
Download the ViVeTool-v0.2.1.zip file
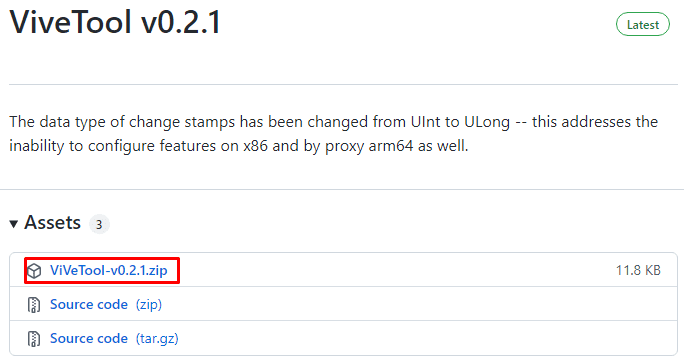[109, 271]
